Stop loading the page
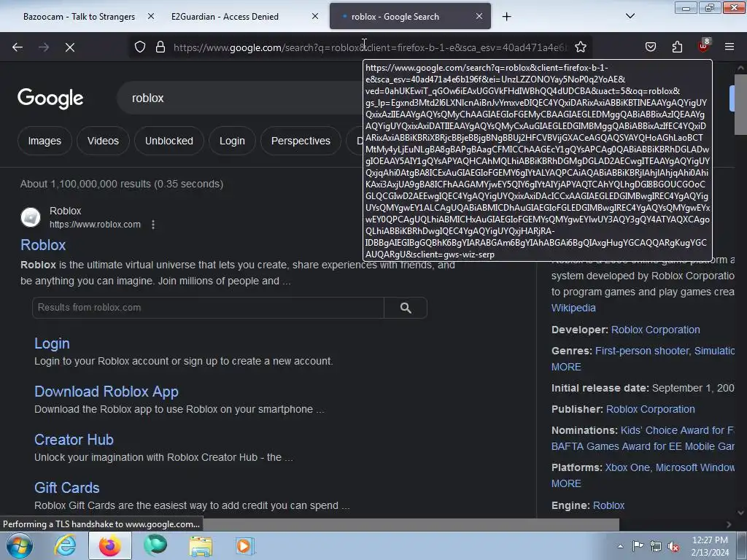Image resolution: width=747 pixels, height=560 pixels. coord(70,47)
